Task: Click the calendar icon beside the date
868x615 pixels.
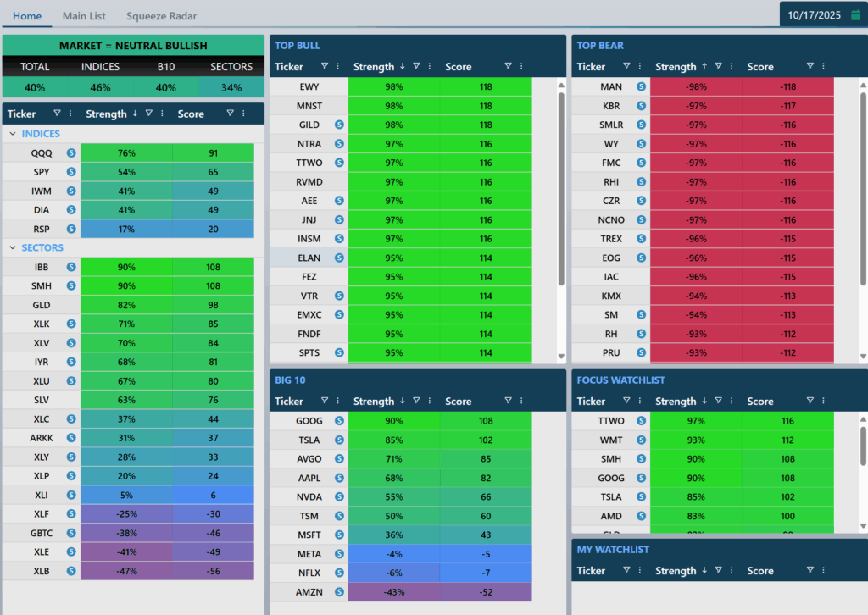Action: [x=855, y=15]
